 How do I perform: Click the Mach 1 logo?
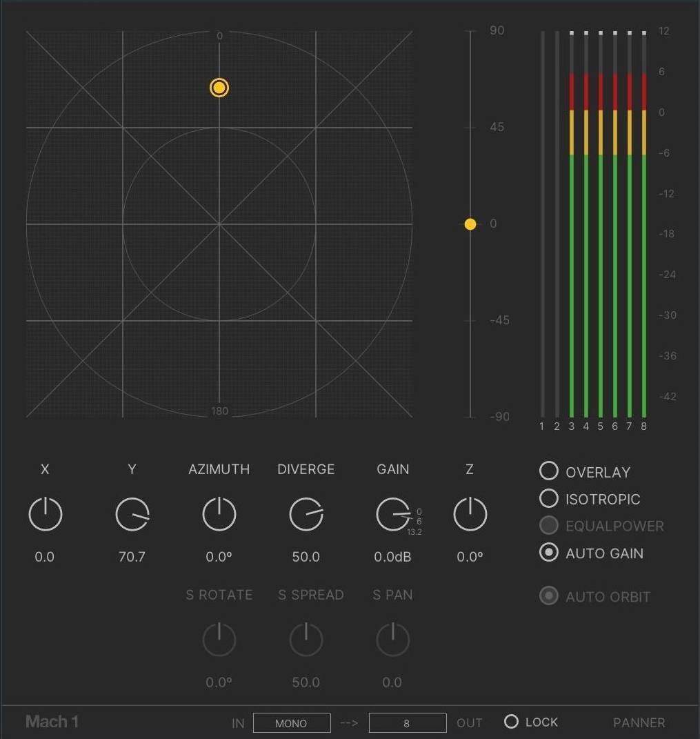(52, 721)
